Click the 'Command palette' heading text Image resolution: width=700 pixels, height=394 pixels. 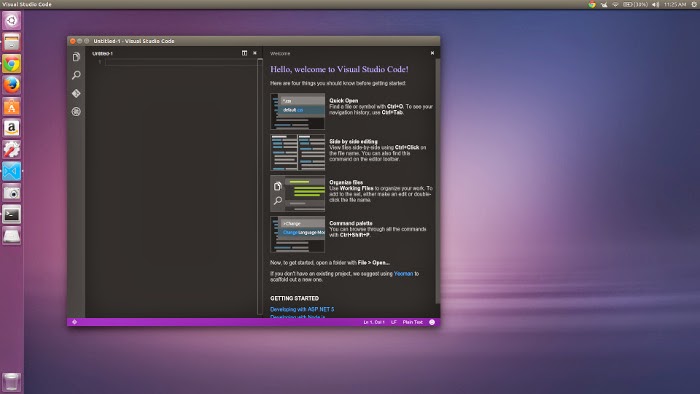coord(350,223)
